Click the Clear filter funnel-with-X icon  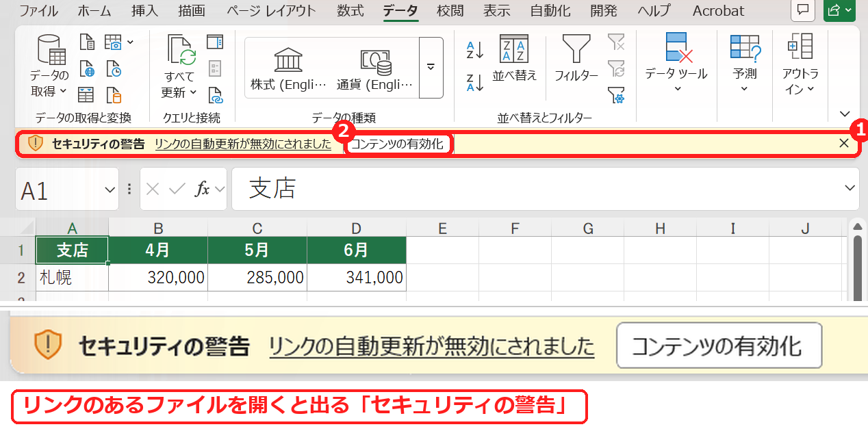(x=616, y=42)
